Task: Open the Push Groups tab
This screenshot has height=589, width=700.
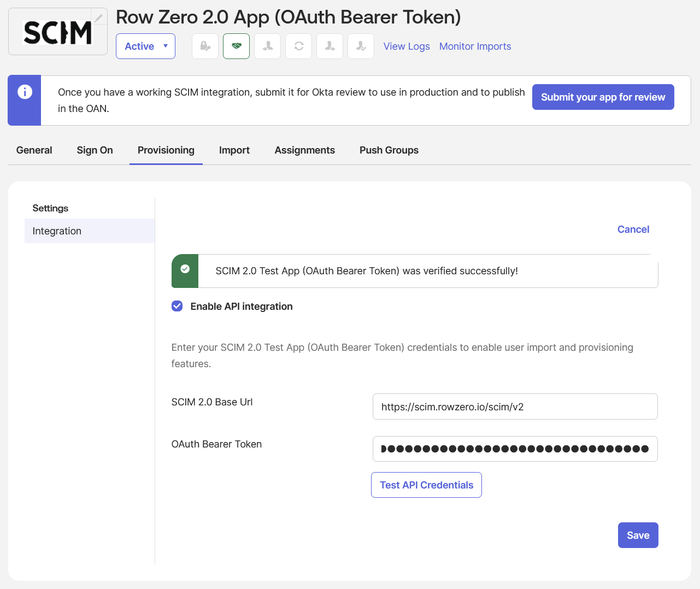Action: [x=389, y=150]
